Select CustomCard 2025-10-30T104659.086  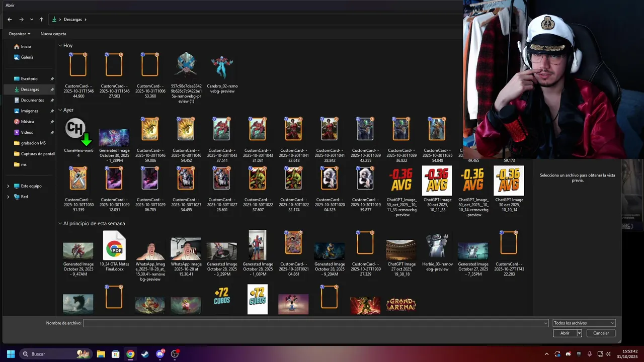click(150, 140)
